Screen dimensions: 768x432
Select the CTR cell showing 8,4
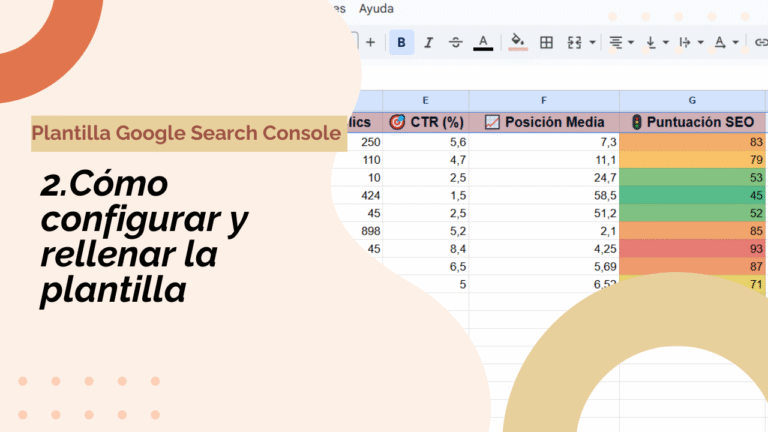[x=425, y=249]
